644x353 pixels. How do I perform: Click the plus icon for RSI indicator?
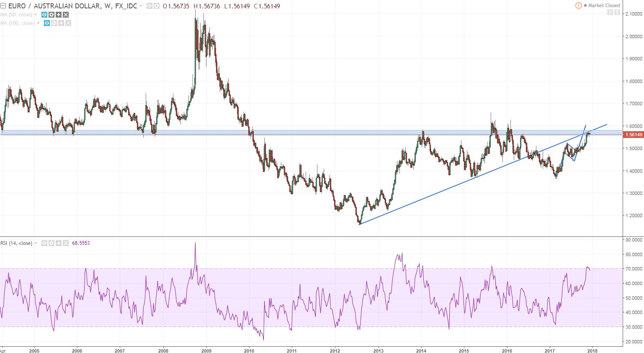point(59,243)
